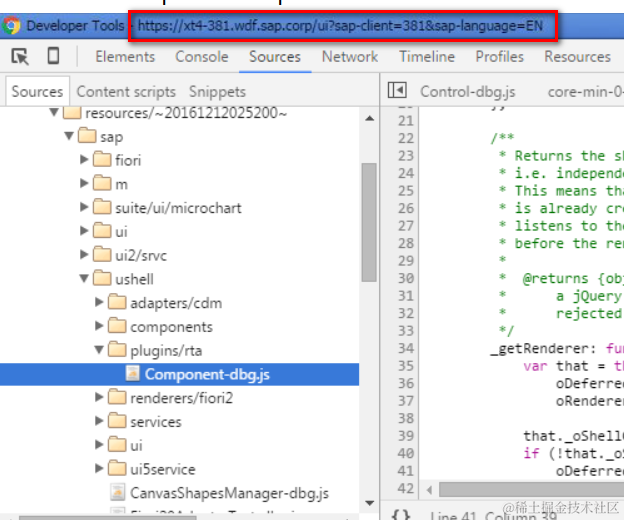Image resolution: width=624 pixels, height=520 pixels.
Task: Click the sap folder icon
Action: coord(87,135)
